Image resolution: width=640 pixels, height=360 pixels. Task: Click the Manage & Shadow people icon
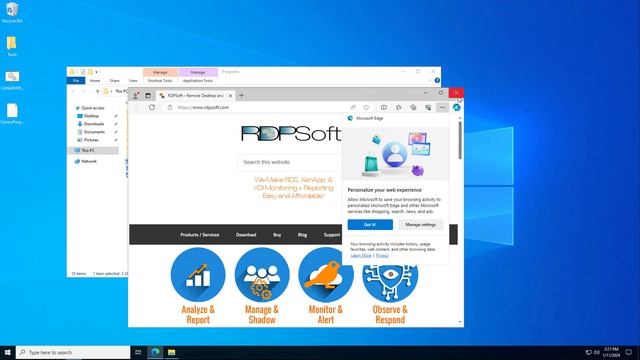262,274
